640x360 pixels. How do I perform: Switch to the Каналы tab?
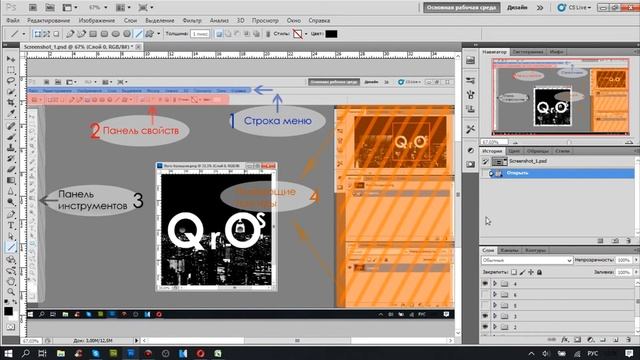coord(509,250)
